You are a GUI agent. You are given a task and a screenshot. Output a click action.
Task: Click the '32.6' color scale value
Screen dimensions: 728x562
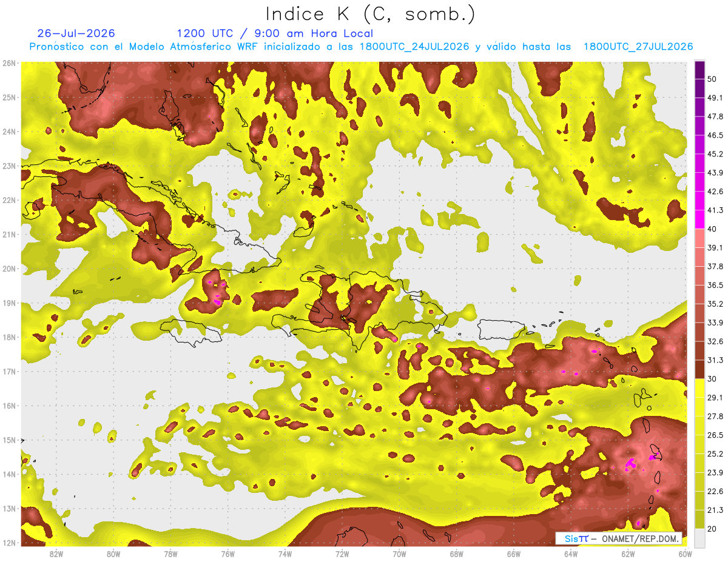click(x=715, y=341)
